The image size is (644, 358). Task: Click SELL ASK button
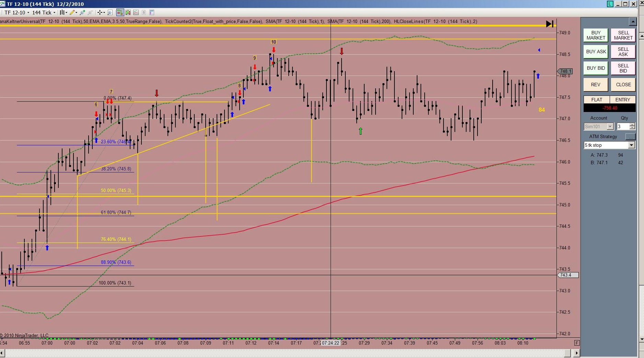(x=623, y=52)
